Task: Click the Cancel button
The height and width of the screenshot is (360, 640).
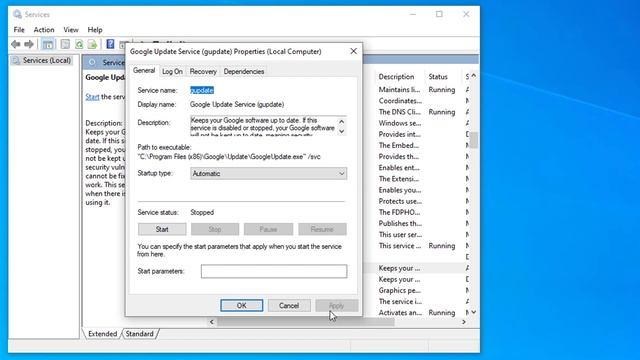Action: coord(289,305)
